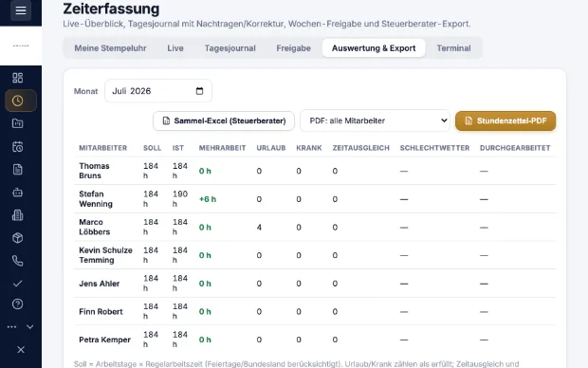Viewport: 588px width, 368px height.
Task: Click the SCHLECHTWETTER column header
Action: pos(434,148)
